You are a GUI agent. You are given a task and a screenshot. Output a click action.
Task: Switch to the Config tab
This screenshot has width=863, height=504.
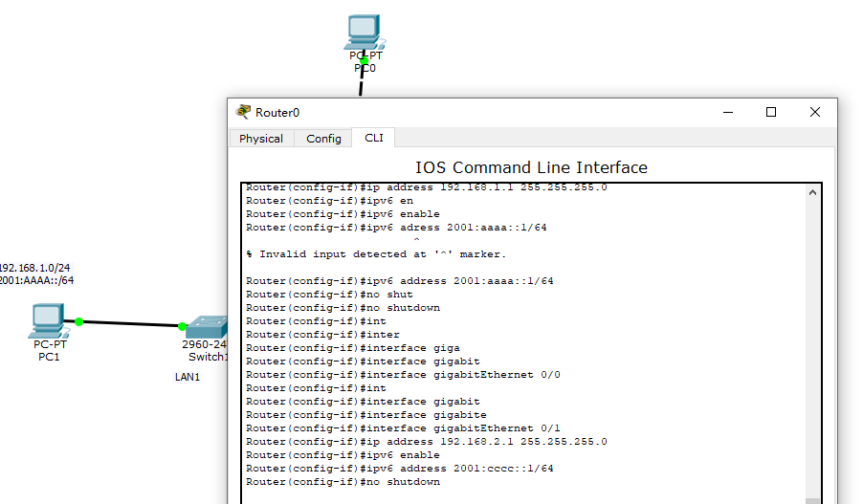pyautogui.click(x=323, y=139)
